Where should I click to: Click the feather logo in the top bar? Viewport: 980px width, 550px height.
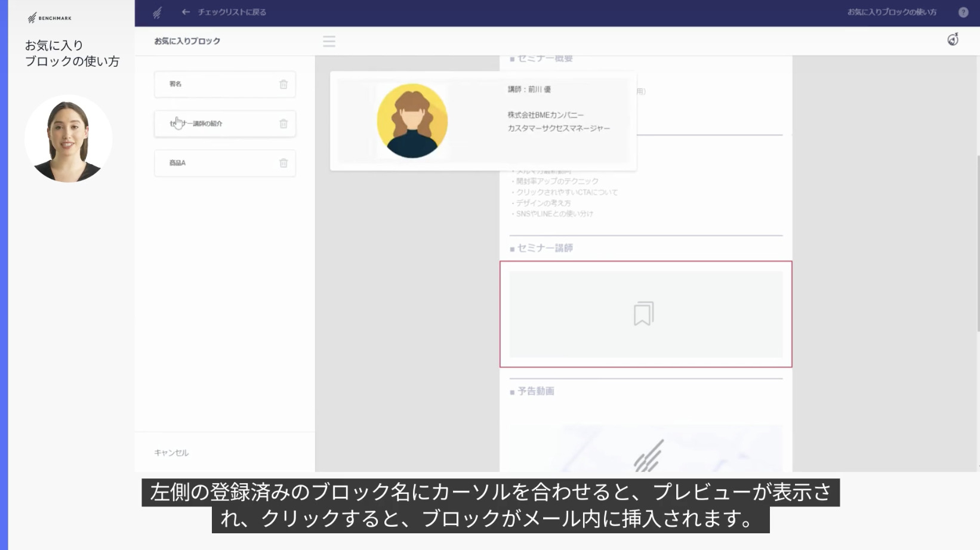[x=157, y=13]
